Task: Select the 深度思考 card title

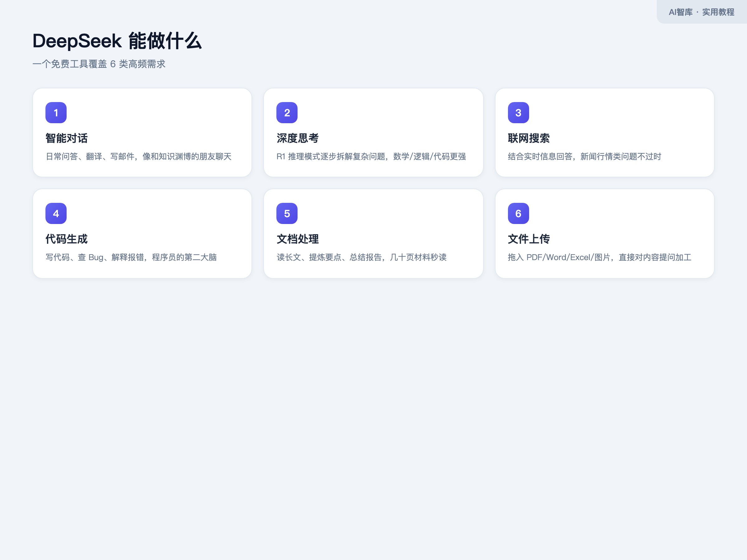Action: tap(298, 138)
